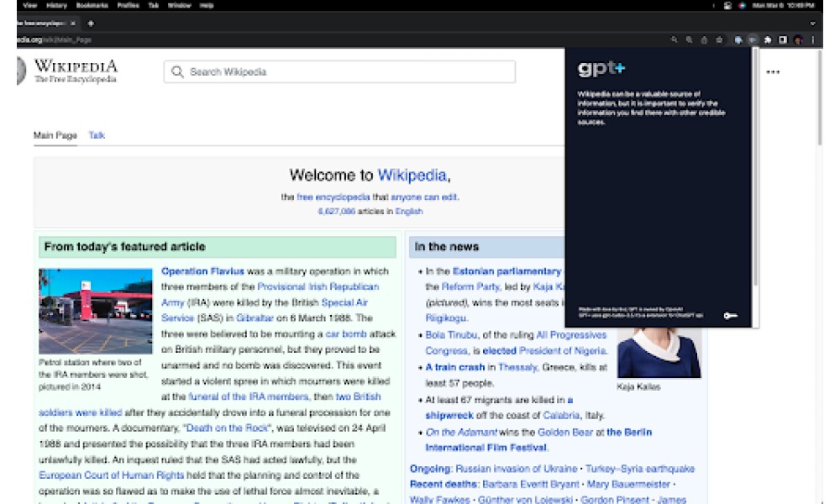The height and width of the screenshot is (504, 840).
Task: Open Chrome's three-dot menu
Action: 812,39
